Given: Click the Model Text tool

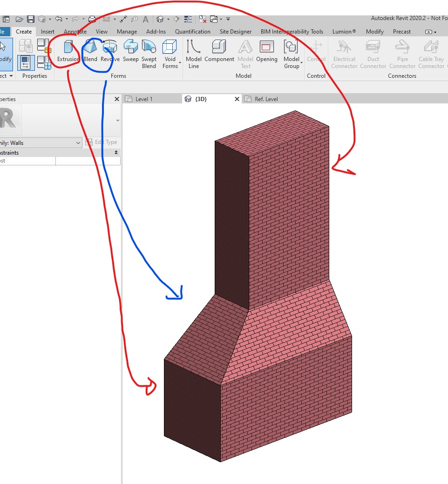Looking at the screenshot, I should pos(245,55).
